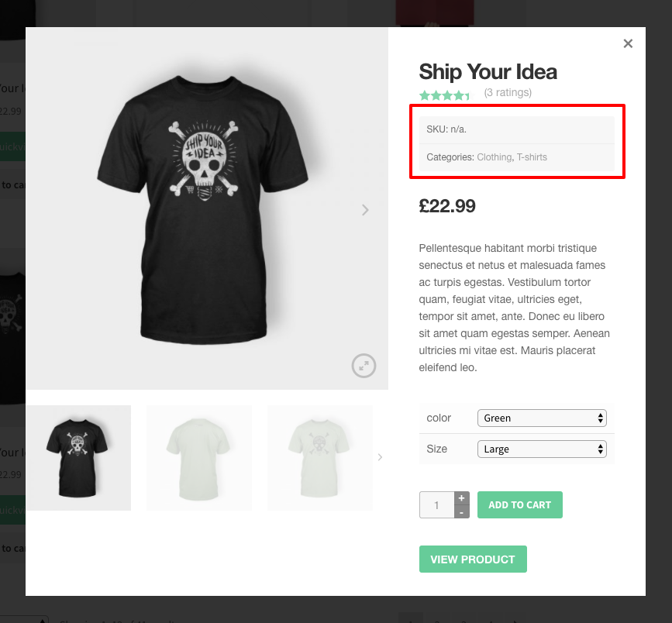Open the Size dropdown showing Large
This screenshot has height=623, width=672.
point(541,449)
